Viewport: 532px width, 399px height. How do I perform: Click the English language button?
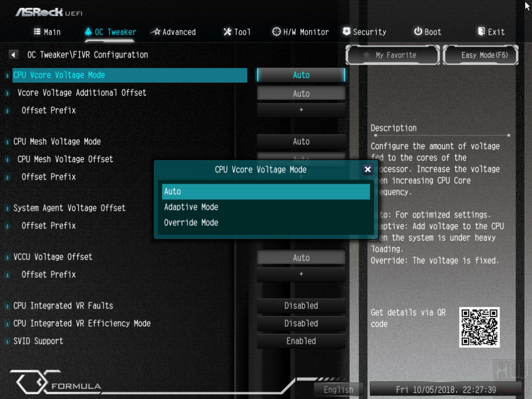point(338,390)
